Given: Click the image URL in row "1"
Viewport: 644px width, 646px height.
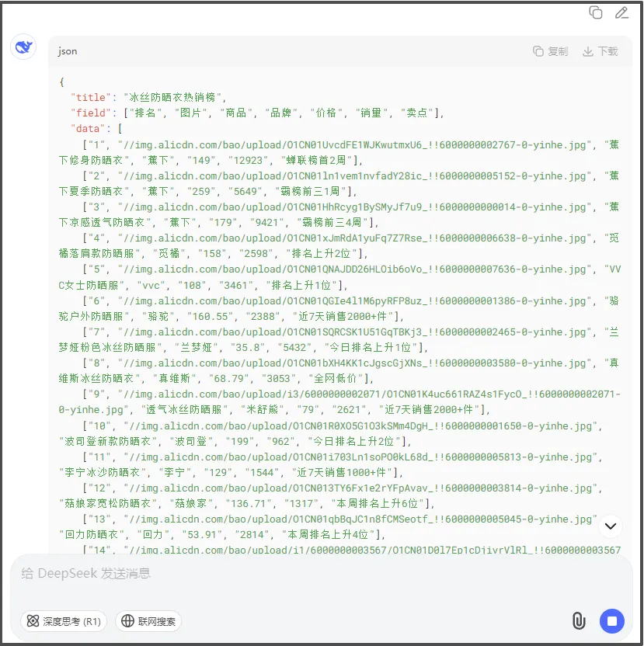Looking at the screenshot, I should [354, 144].
